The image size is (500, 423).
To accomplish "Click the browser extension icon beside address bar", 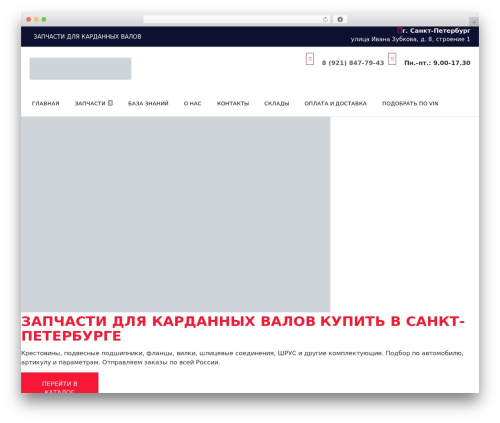I will pos(340,19).
